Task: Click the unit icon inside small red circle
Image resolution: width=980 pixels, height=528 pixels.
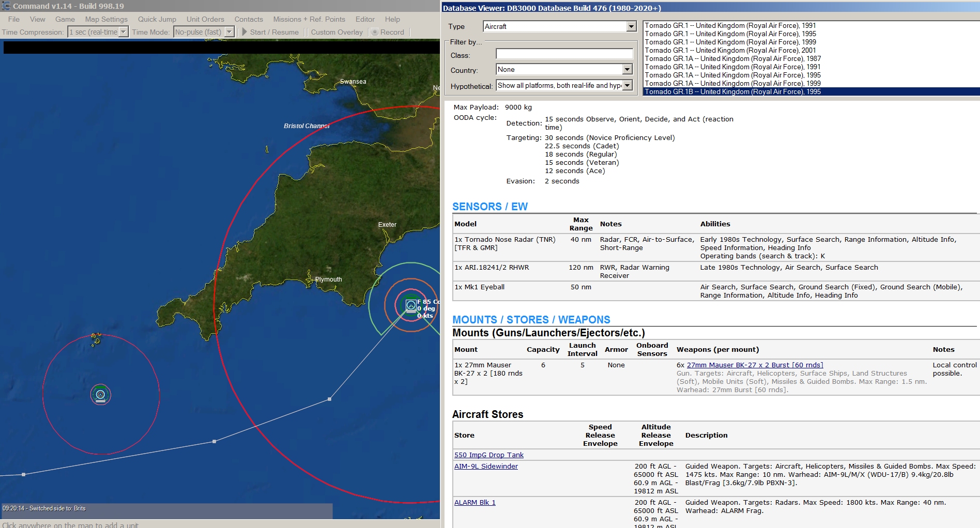Action: pyautogui.click(x=101, y=395)
